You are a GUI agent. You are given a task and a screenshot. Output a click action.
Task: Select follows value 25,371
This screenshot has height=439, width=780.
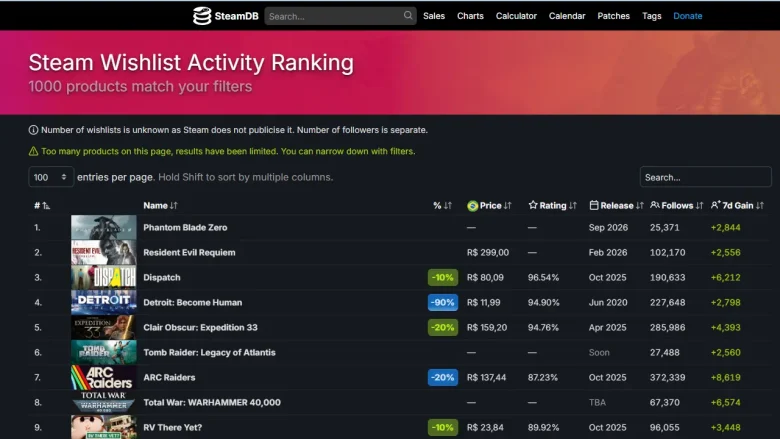click(664, 227)
